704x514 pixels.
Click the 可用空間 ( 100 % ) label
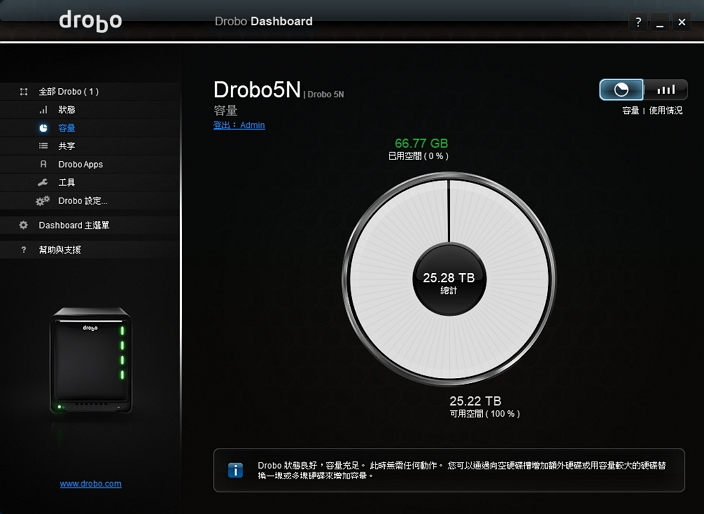tap(485, 414)
